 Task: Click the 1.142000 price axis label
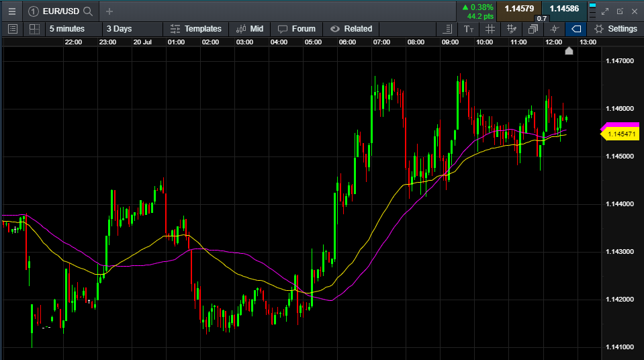620,299
